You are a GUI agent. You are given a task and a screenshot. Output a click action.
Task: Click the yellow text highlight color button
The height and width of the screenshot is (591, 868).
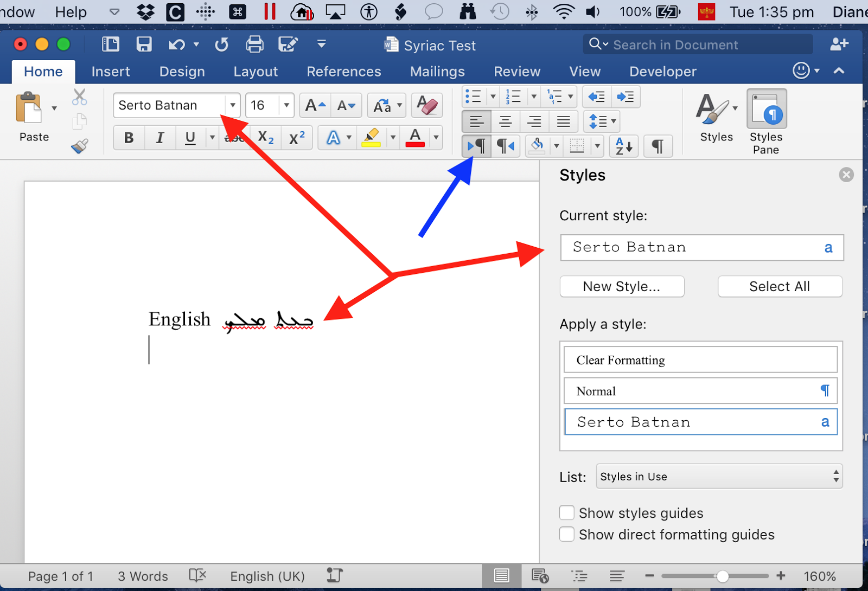coord(371,138)
